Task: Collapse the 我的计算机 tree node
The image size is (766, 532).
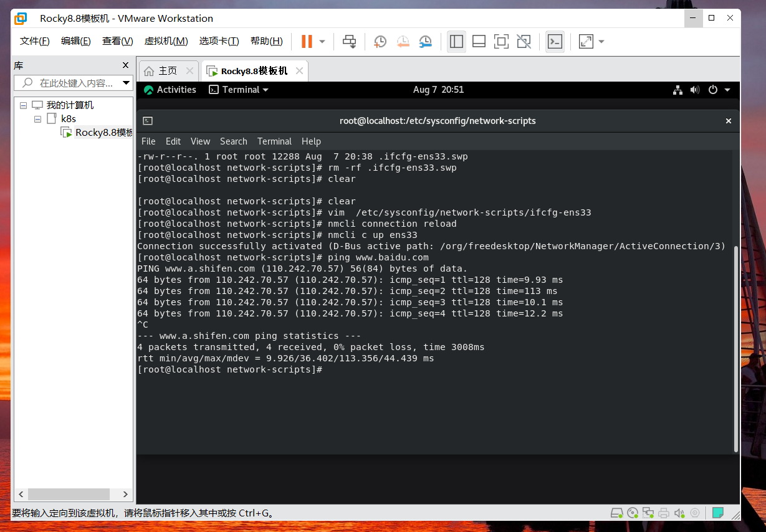Action: point(24,105)
